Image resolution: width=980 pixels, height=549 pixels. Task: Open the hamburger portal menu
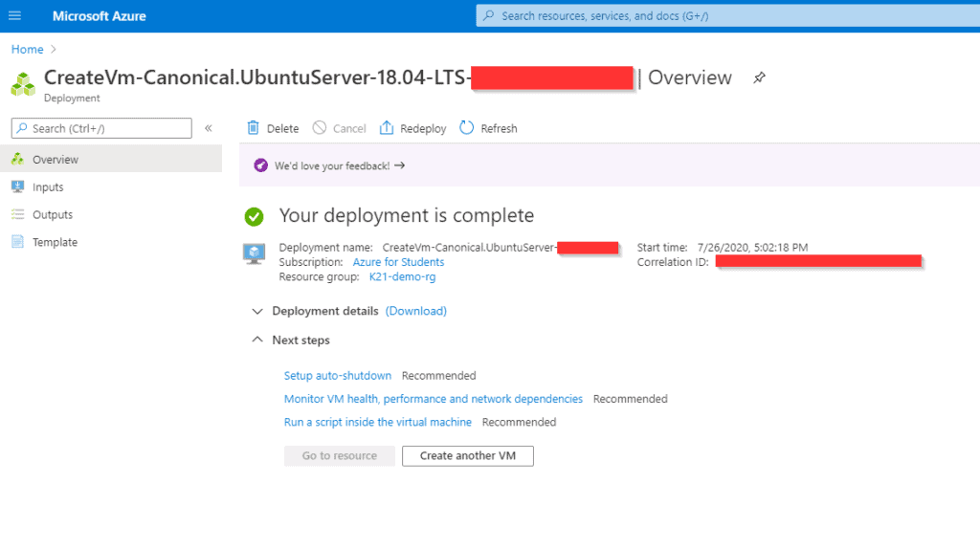tap(14, 15)
